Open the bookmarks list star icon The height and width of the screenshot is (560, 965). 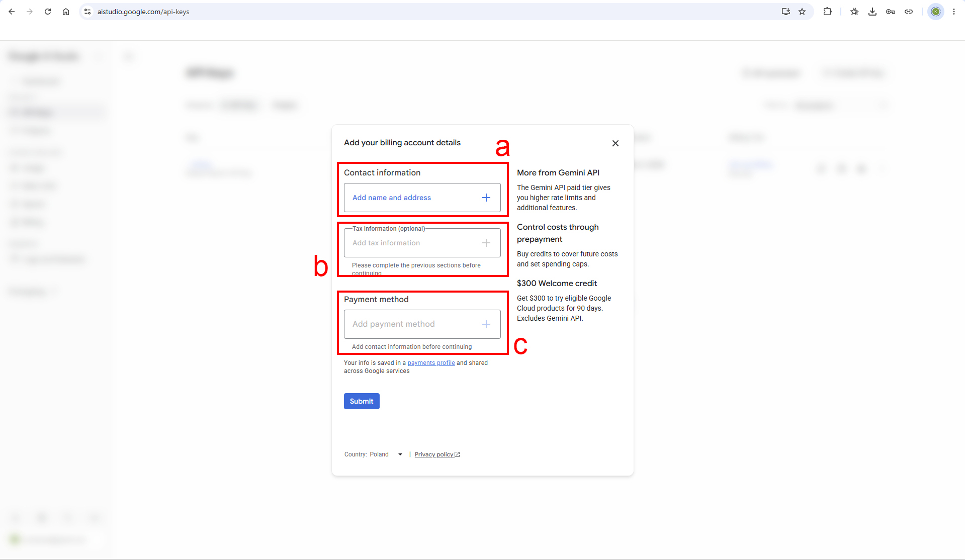[x=854, y=12]
